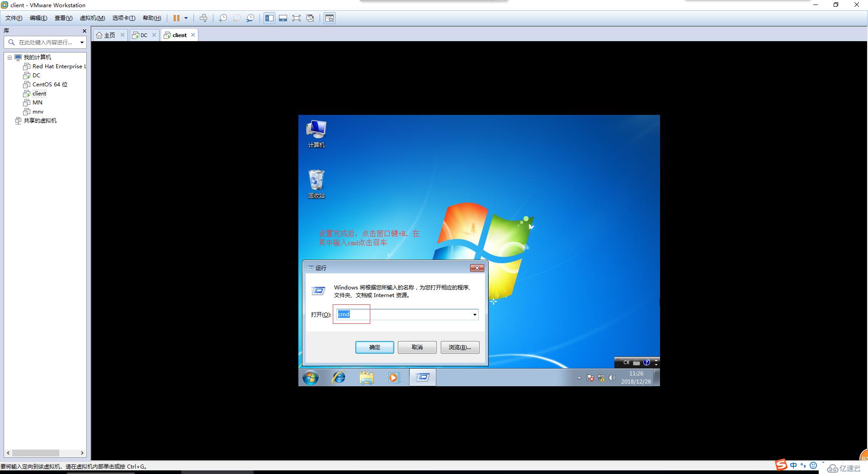Open the 帮助(H) menu
868x474 pixels.
[152, 18]
